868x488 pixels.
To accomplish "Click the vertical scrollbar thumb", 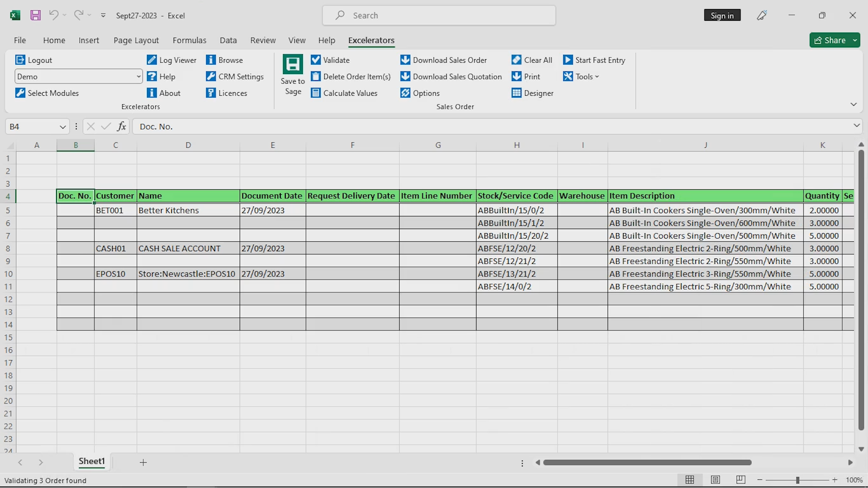I will (x=861, y=290).
